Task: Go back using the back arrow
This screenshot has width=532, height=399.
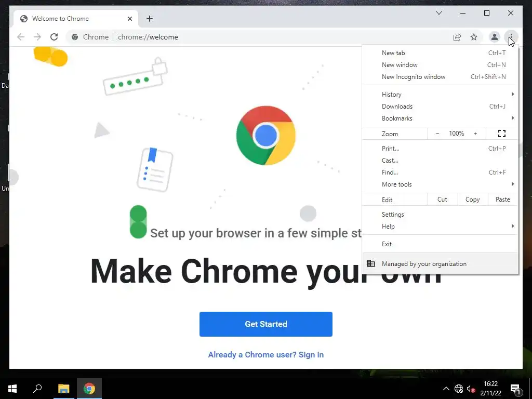Action: [21, 37]
